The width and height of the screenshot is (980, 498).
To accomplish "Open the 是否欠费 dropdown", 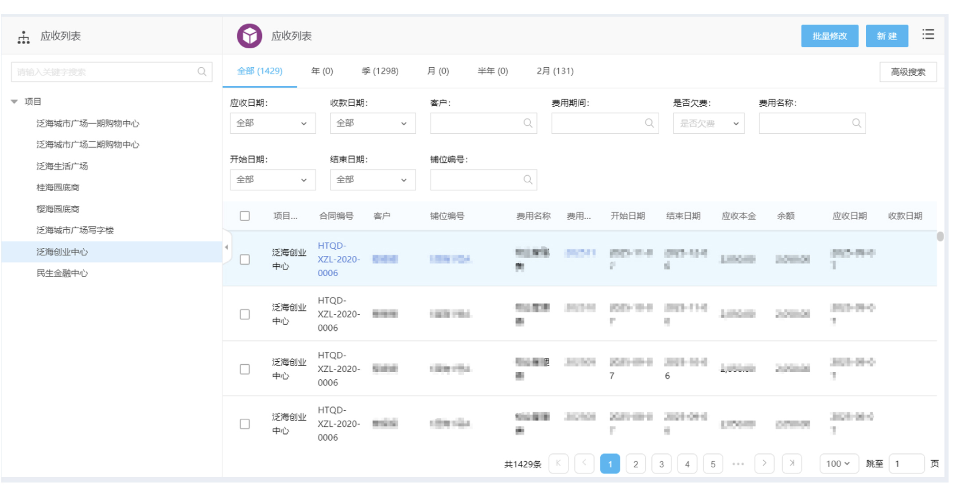I will (x=708, y=123).
